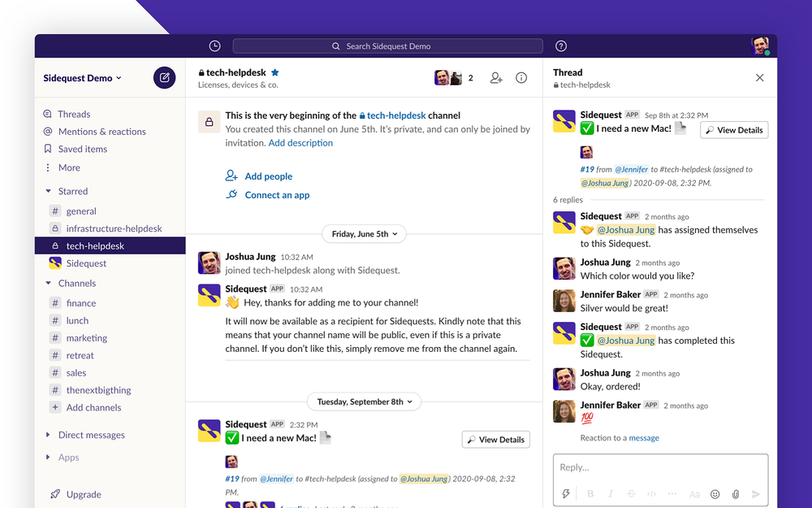Click the add member icon in header

coord(496,78)
